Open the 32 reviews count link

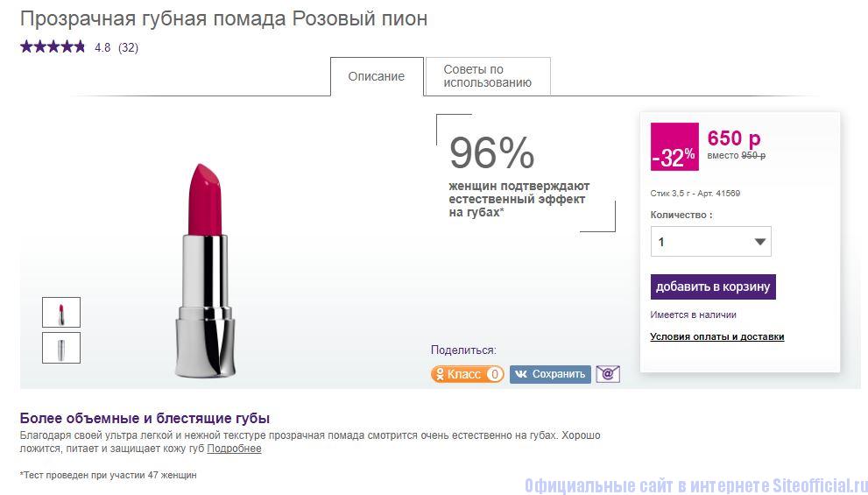128,47
